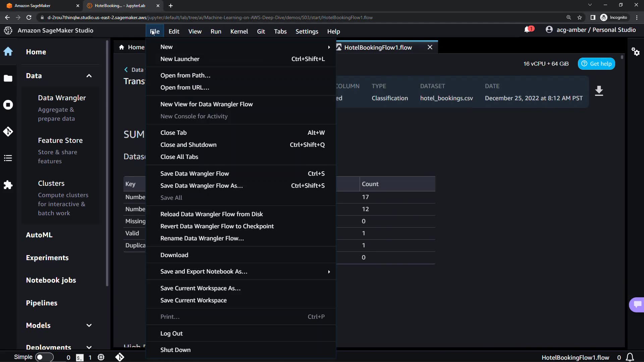Open the Kernel menu
The width and height of the screenshot is (644, 362).
tap(239, 32)
